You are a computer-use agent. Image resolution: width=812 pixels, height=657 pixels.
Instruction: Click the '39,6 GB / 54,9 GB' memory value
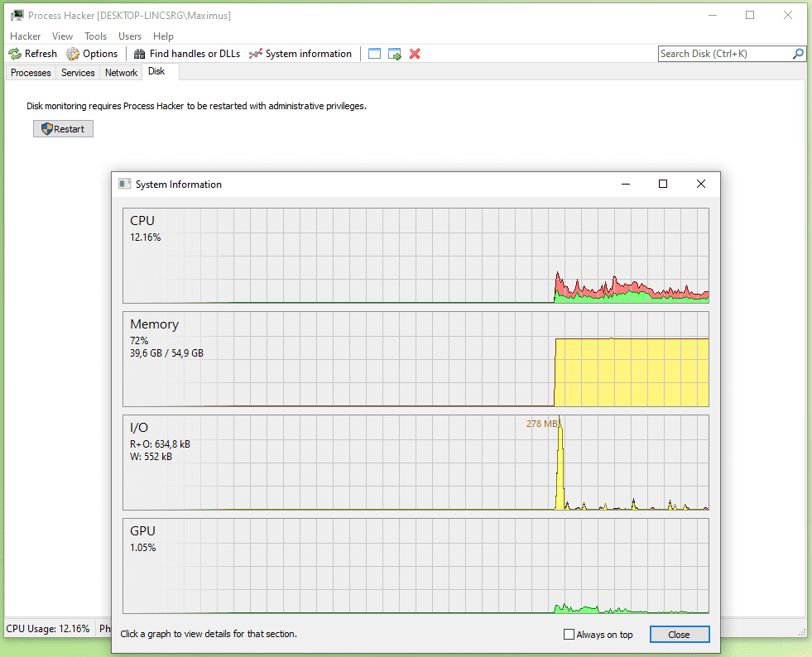[x=166, y=353]
